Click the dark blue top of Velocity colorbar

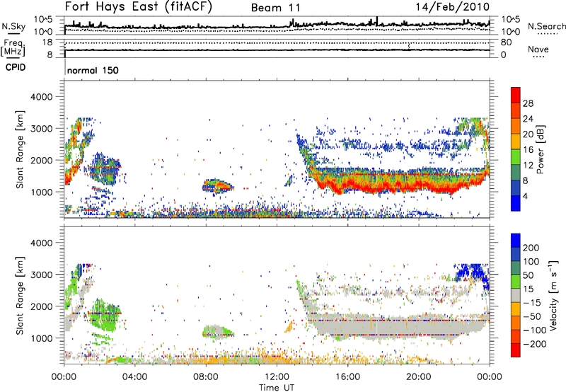[x=516, y=241]
